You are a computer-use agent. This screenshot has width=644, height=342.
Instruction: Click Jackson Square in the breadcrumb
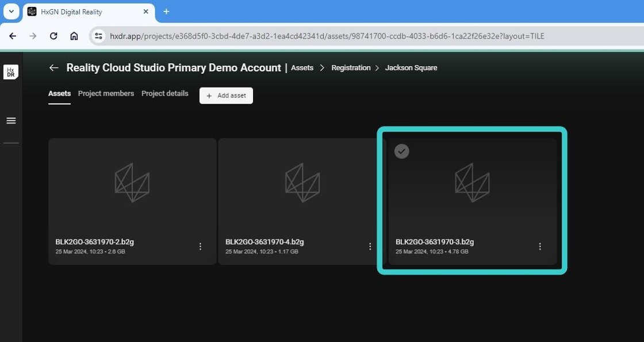coord(411,68)
